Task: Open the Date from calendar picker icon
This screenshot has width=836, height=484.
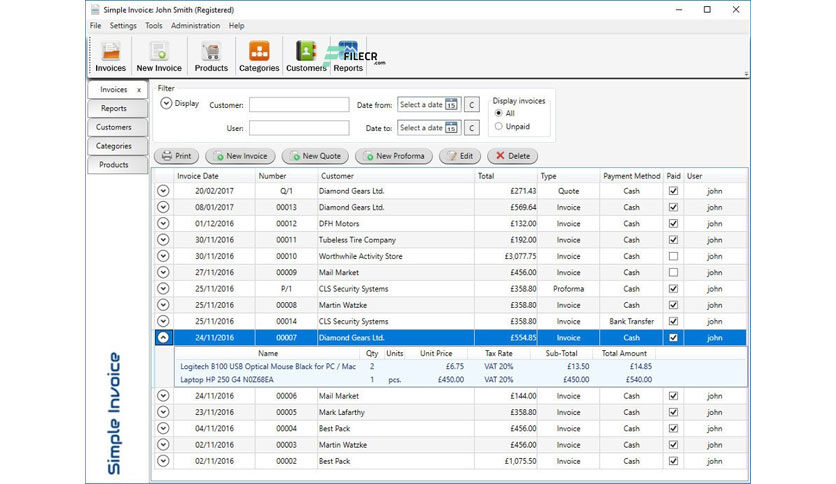Action: (451, 104)
